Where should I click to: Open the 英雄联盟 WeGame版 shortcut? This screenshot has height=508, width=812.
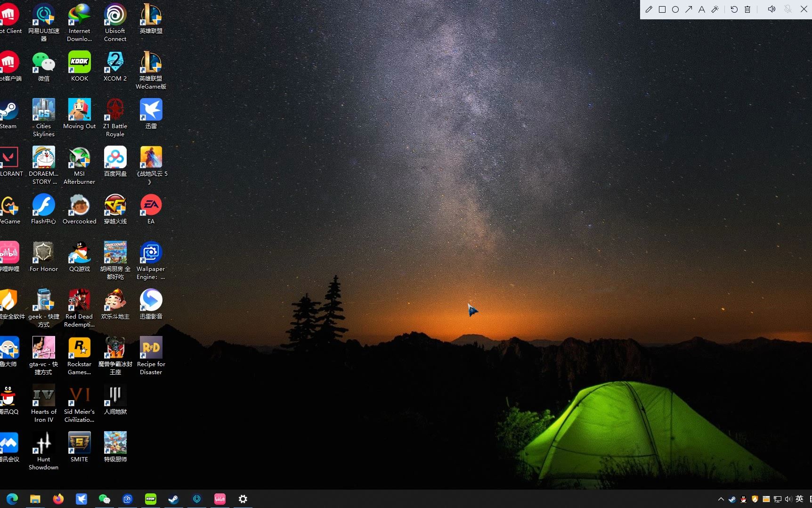pos(151,70)
